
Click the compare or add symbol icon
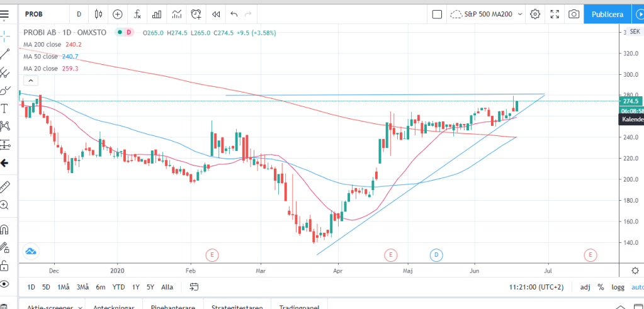pos(118,14)
